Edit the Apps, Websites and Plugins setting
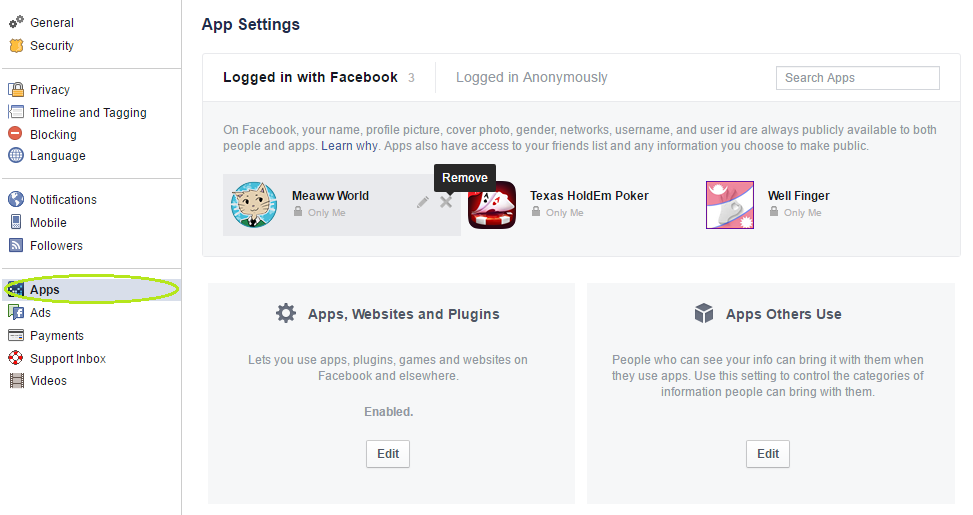 point(388,454)
